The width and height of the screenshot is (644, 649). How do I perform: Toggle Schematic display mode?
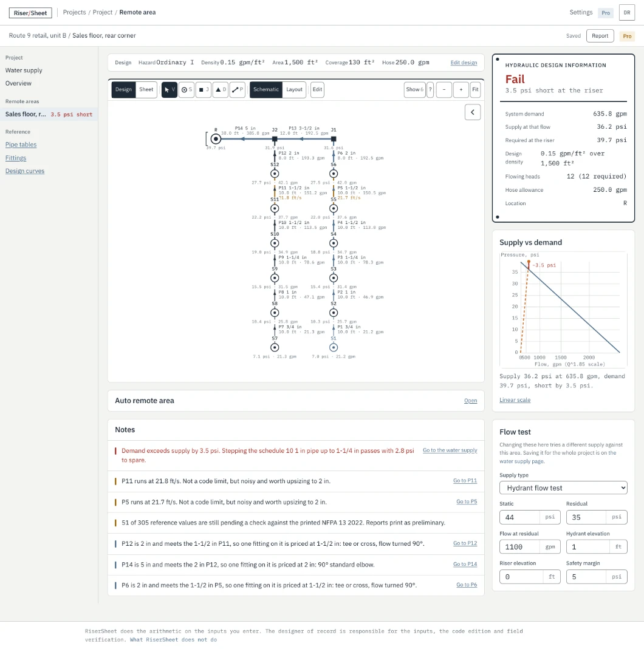click(266, 90)
